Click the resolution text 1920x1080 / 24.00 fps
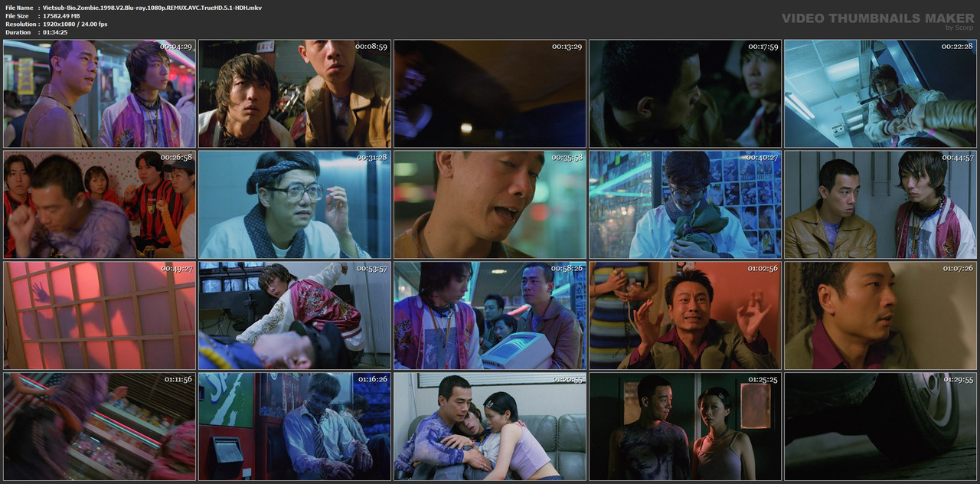The width and height of the screenshot is (980, 484). pos(75,24)
